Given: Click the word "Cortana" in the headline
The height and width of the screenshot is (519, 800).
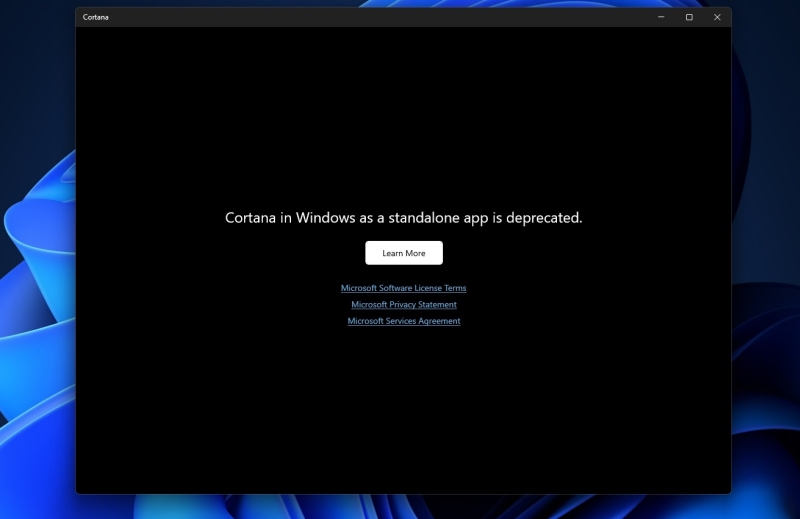Looking at the screenshot, I should pyautogui.click(x=251, y=217).
